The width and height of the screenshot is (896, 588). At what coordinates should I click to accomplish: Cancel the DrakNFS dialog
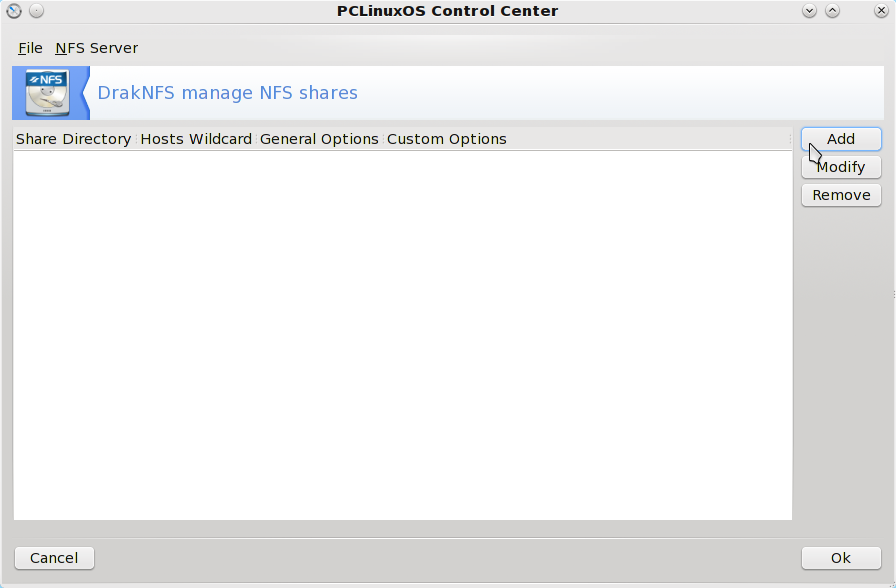click(x=54, y=558)
